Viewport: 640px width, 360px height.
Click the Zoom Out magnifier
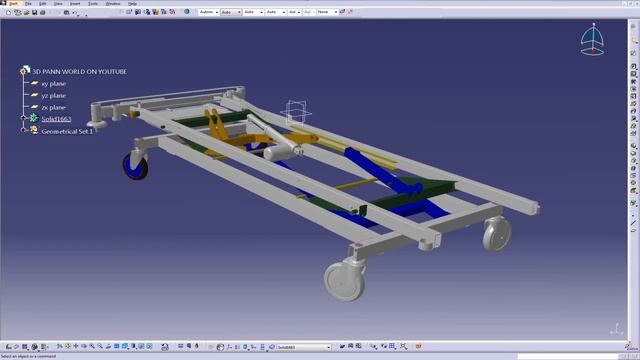click(100, 346)
